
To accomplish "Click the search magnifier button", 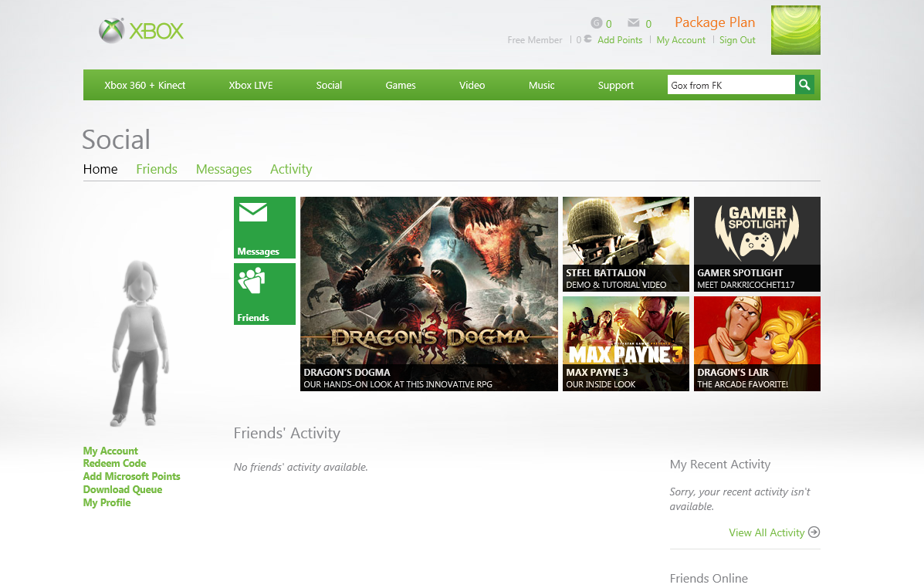I will (x=804, y=85).
